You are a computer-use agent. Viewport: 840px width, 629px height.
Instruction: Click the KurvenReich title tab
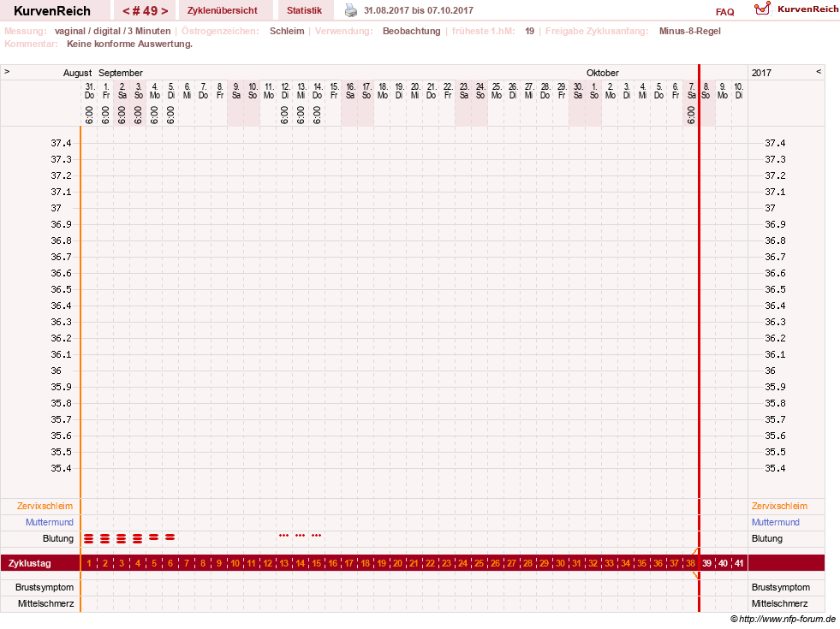tap(52, 10)
